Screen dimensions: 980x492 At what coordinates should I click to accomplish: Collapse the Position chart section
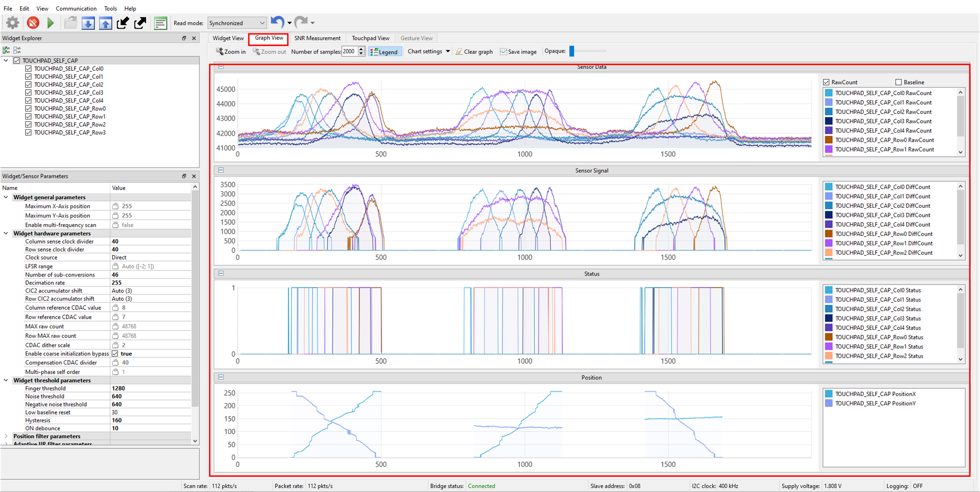click(221, 377)
